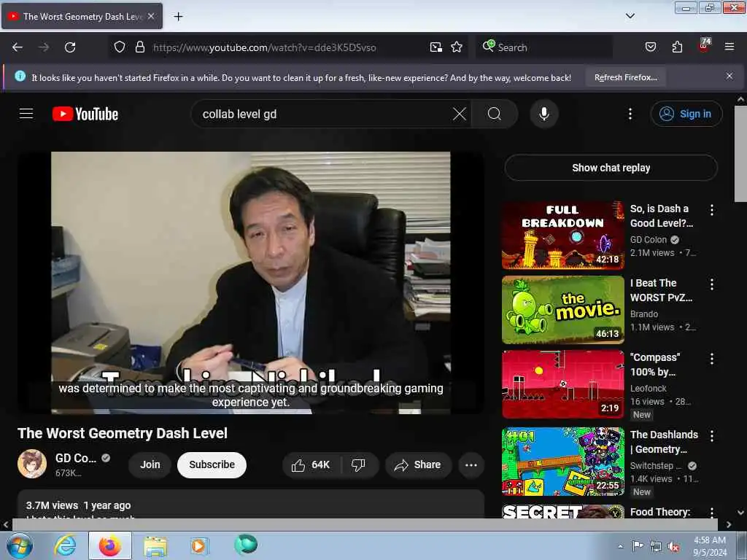Viewport: 747px width, 560px height.
Task: Open the muted volume tray icon
Action: (673, 547)
